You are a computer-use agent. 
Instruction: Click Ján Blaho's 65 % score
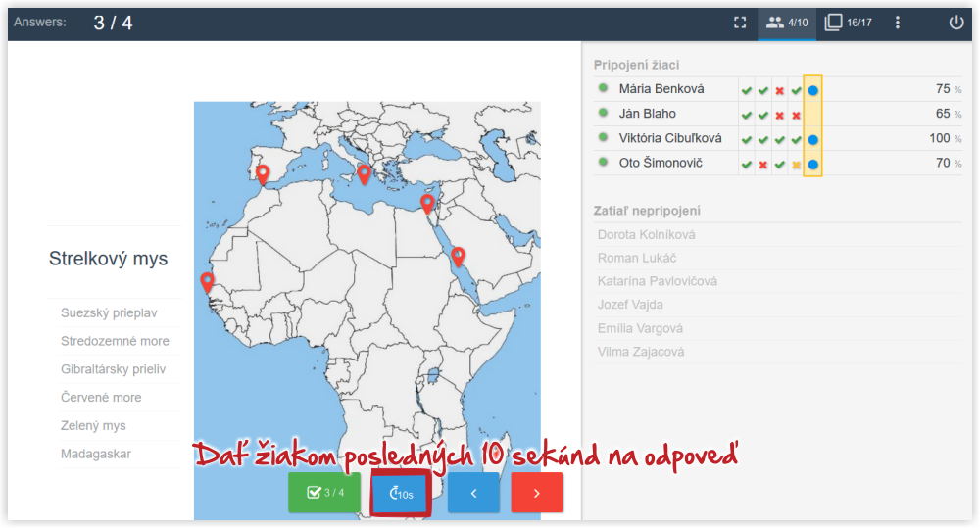(x=949, y=114)
